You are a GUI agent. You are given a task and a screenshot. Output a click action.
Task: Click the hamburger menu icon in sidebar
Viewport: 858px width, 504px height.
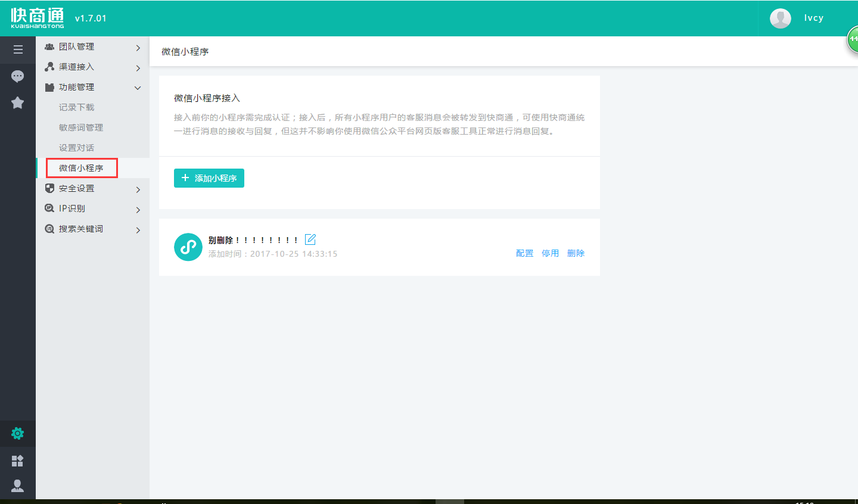click(x=18, y=49)
